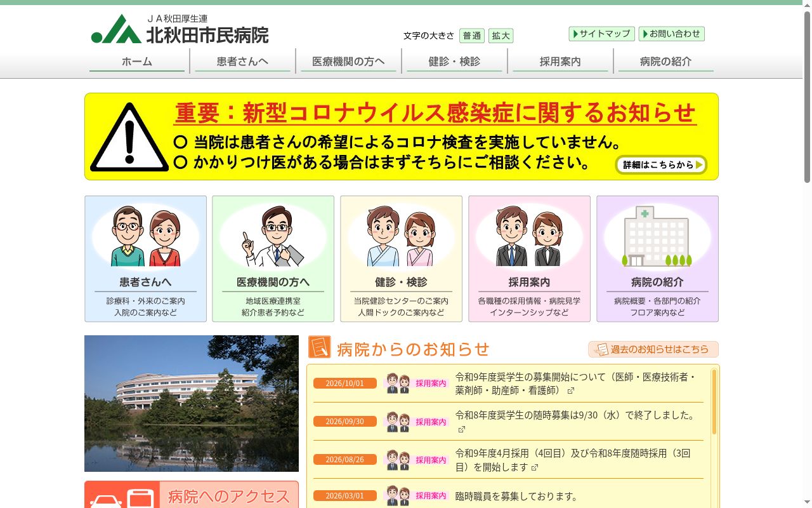The image size is (812, 508).
Task: Click 2026/10/01 date badge
Action: [345, 383]
